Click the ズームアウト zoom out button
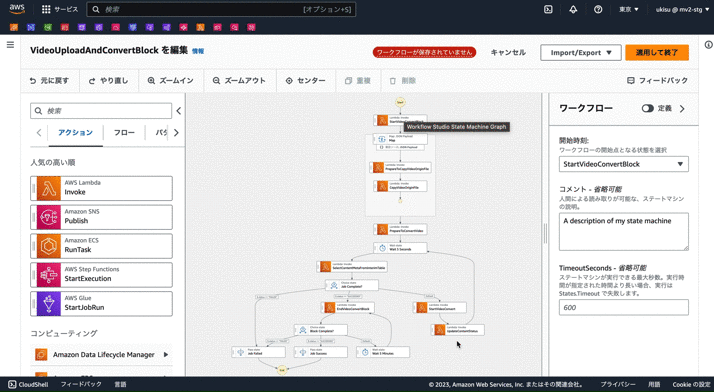 [239, 81]
